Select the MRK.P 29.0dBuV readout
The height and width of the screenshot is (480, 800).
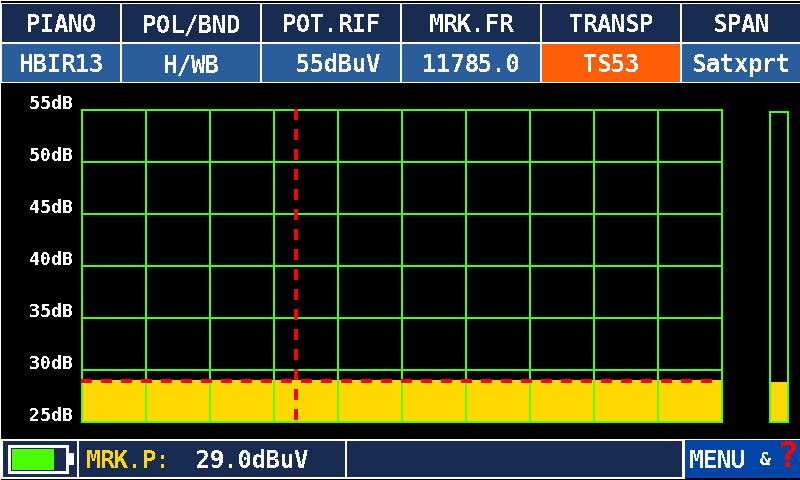pos(212,459)
